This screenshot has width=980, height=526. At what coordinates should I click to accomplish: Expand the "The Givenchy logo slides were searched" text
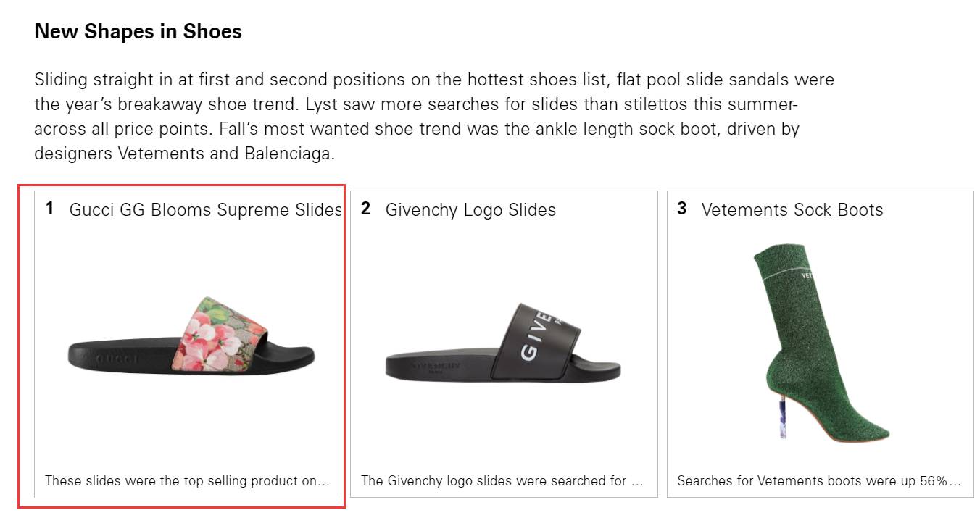pos(502,480)
